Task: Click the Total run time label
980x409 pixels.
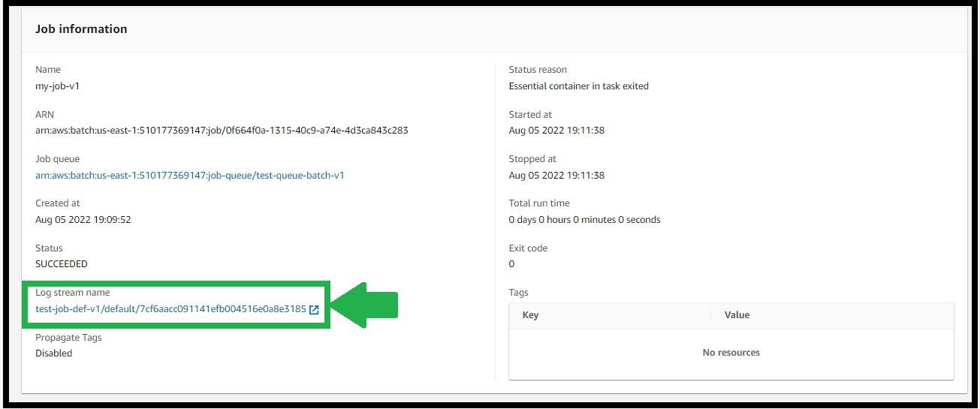Action: [x=539, y=203]
